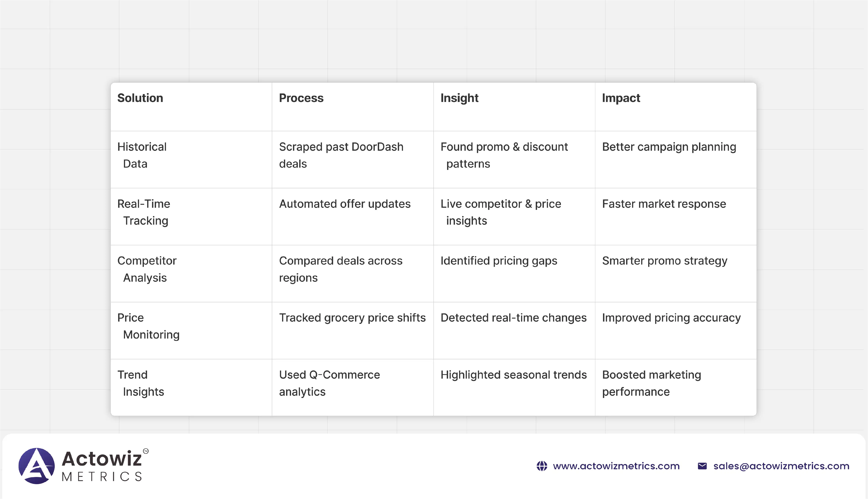Click the Actowiz Metrics logo emblem
The image size is (868, 499).
(x=36, y=466)
